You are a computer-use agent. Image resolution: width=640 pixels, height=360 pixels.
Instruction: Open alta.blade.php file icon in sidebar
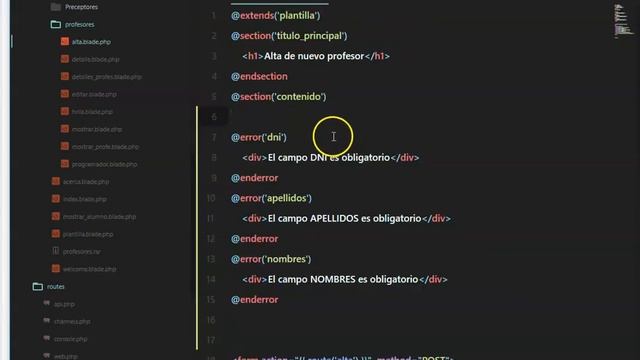tap(64, 42)
